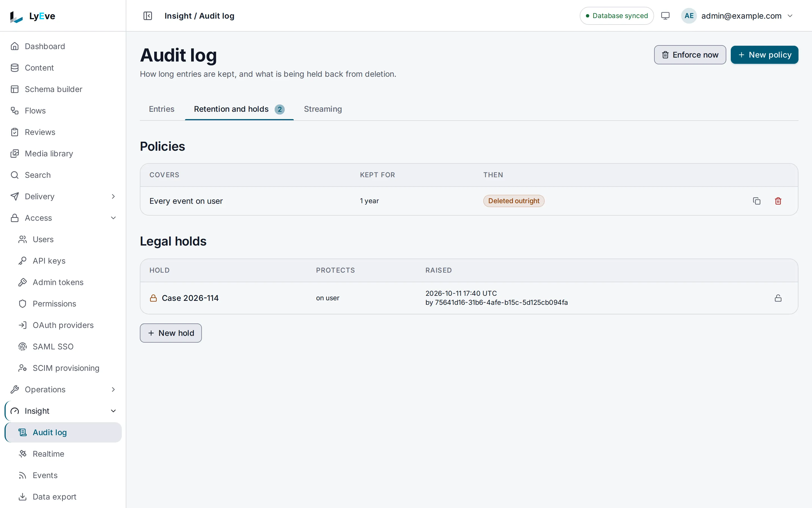Open Admin tokens under Access
Image resolution: width=812 pixels, height=508 pixels.
63,282
